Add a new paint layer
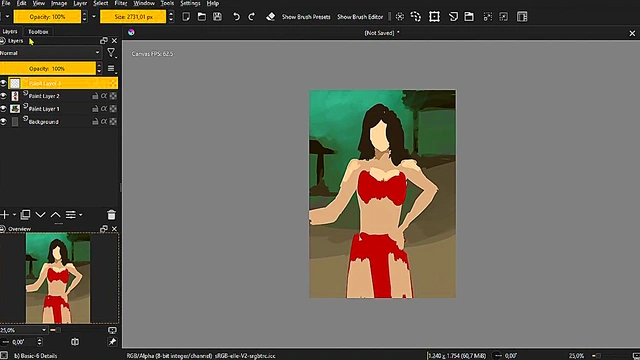 coord(4,215)
